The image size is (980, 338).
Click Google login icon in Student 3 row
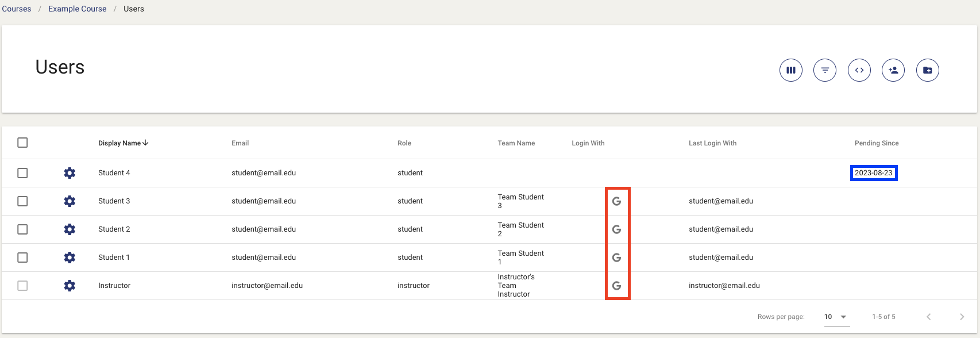(x=617, y=201)
